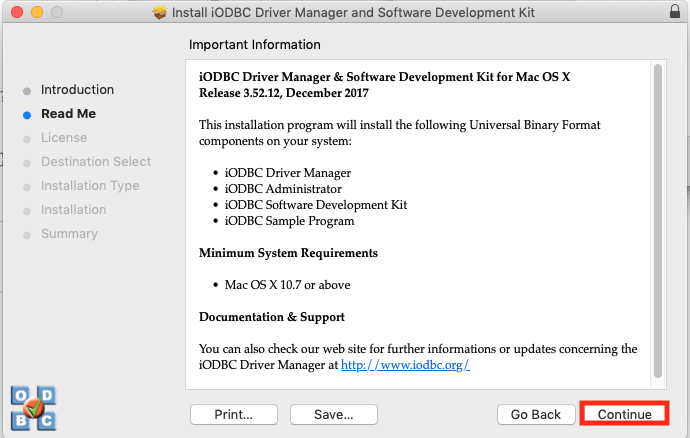Minimize the installer with the yellow button
690x438 pixels.
coord(37,12)
